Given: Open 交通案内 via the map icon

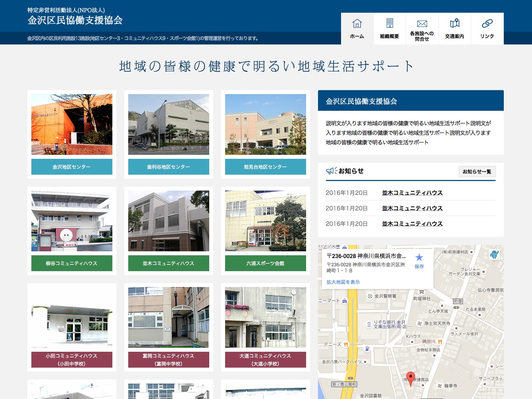Looking at the screenshot, I should click(455, 23).
